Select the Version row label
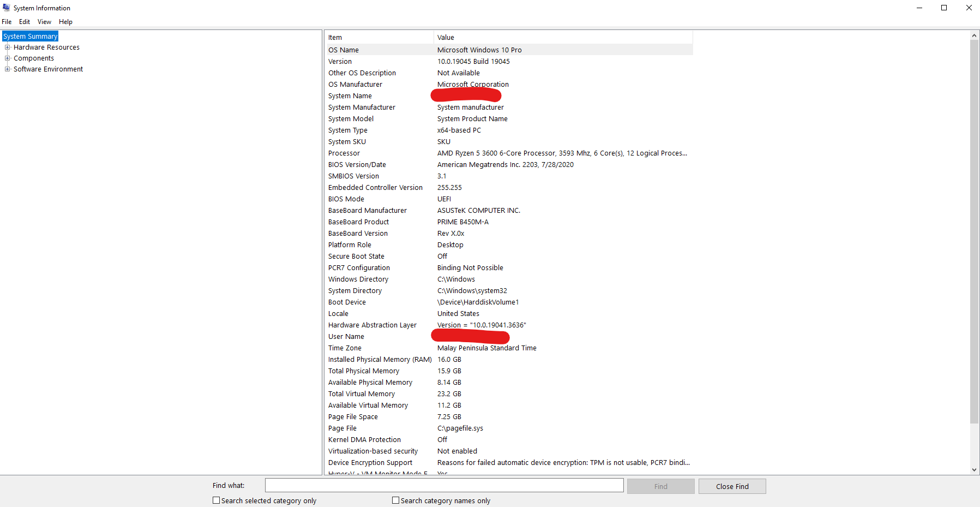The height and width of the screenshot is (507, 980). coord(340,61)
